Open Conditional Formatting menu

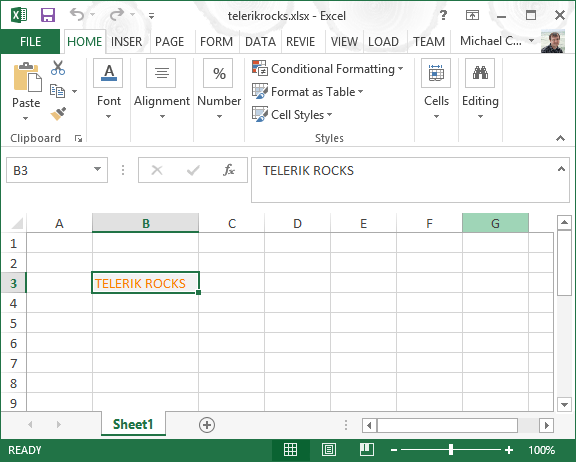tap(328, 69)
